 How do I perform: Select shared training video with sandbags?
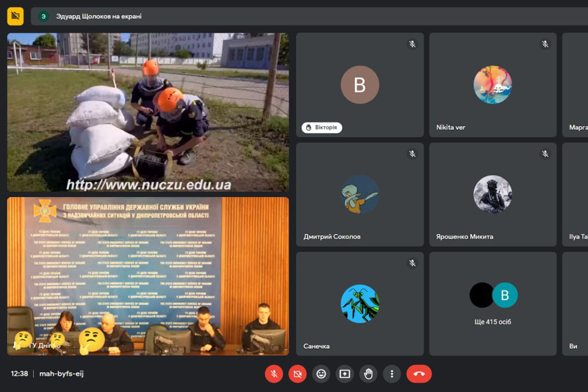pyautogui.click(x=148, y=112)
